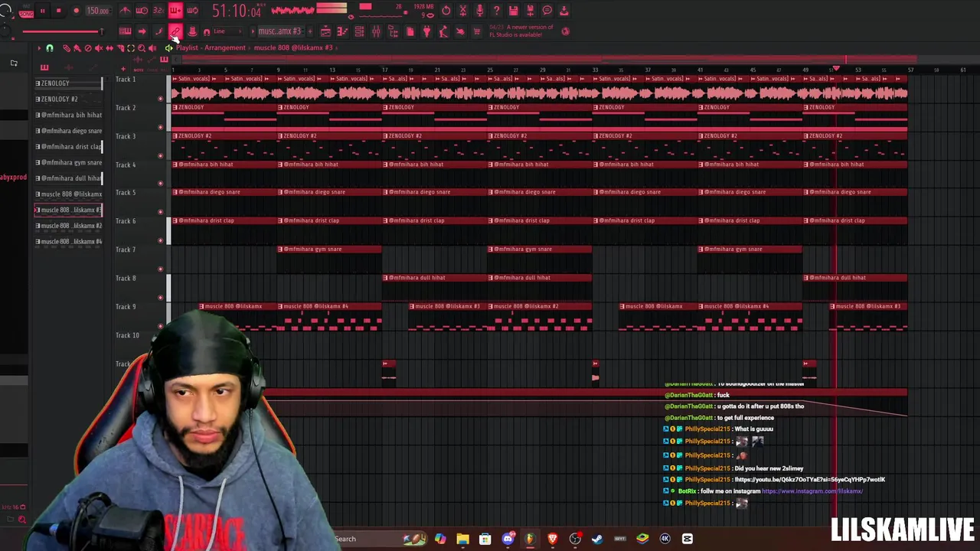Click the download content icon

pos(564,11)
